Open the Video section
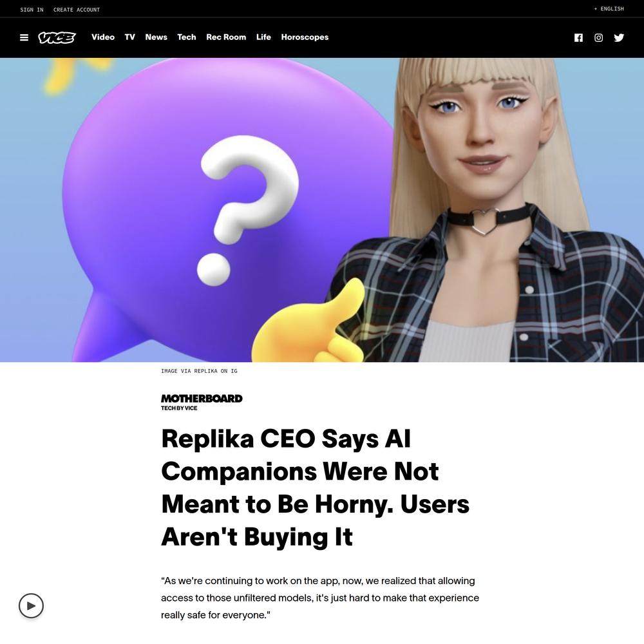This screenshot has height=644, width=644. (103, 37)
